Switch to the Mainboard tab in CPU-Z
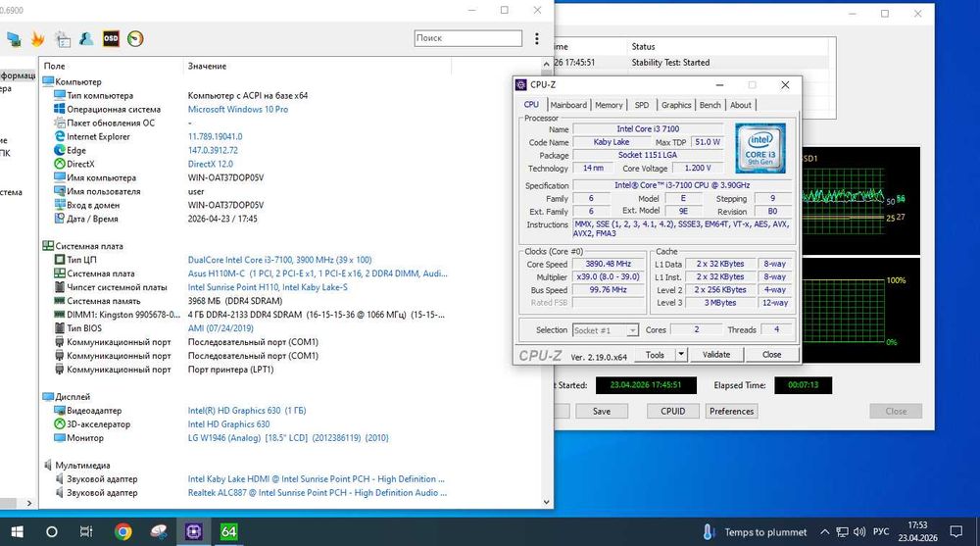This screenshot has height=546, width=980. click(x=568, y=105)
